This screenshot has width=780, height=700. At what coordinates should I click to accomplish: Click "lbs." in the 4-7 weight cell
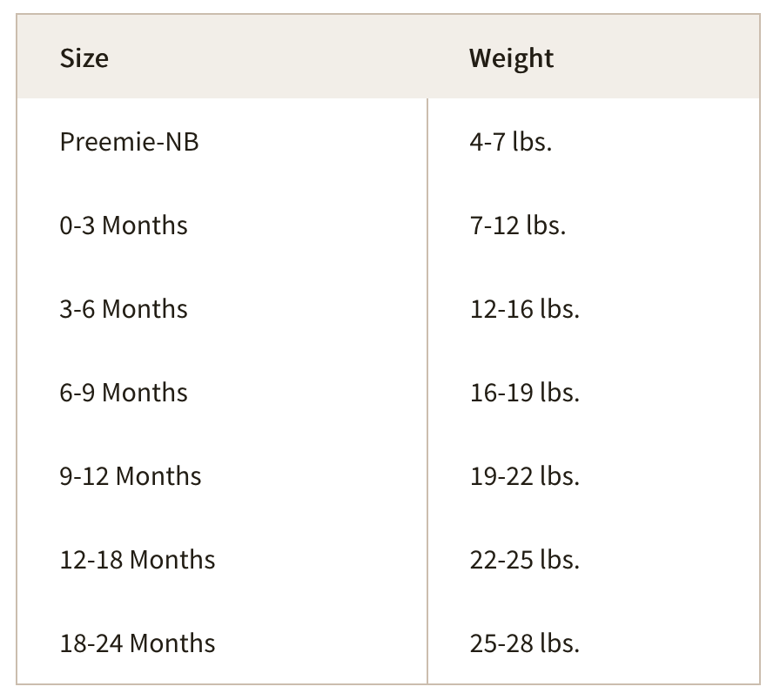pos(532,142)
